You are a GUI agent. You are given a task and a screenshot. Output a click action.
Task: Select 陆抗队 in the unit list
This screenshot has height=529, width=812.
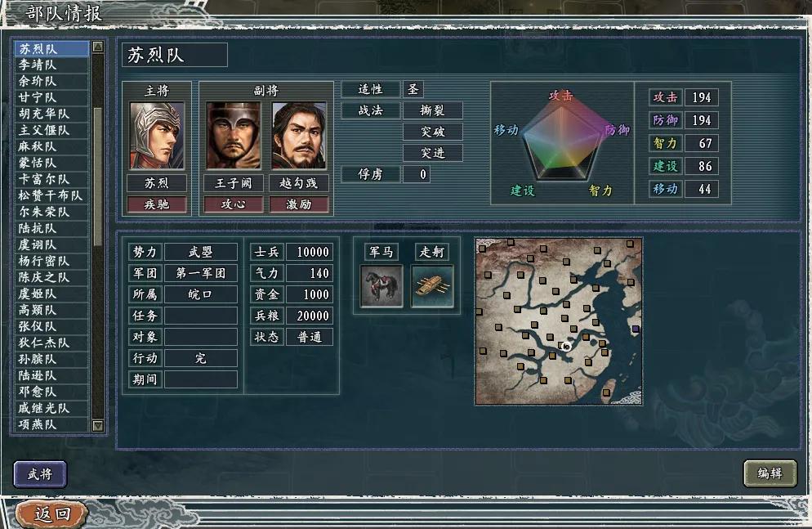point(51,228)
